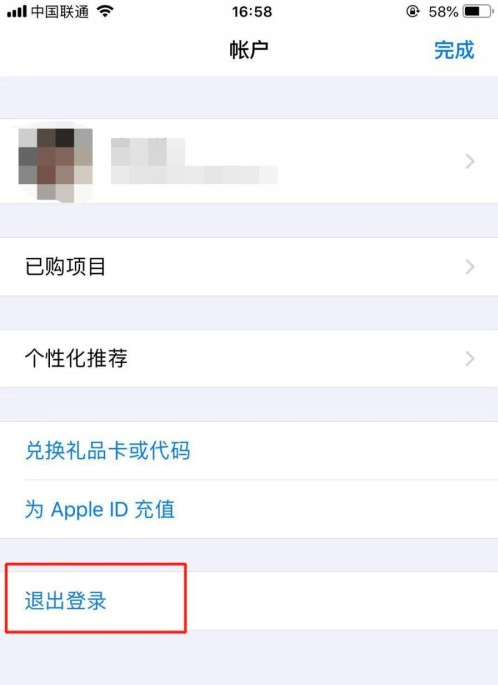The width and height of the screenshot is (498, 685).
Task: Tap the 中国联通 carrier label
Action: coord(60,11)
